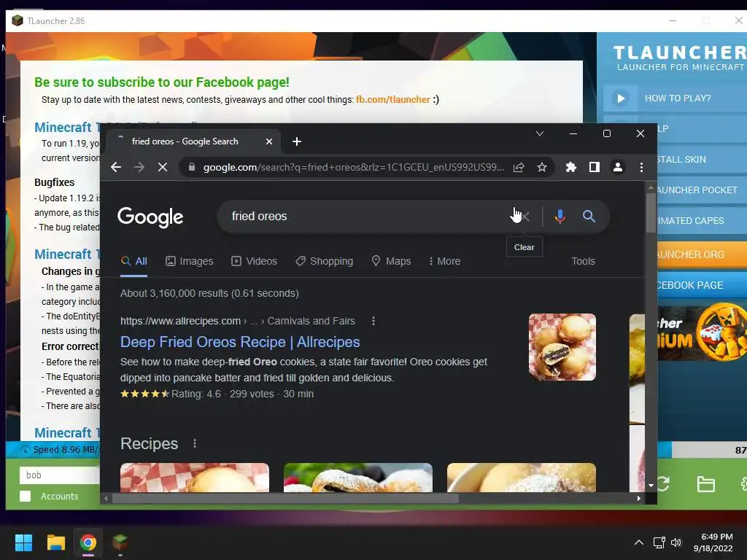
Task: Open the Windows Start menu
Action: (x=23, y=542)
